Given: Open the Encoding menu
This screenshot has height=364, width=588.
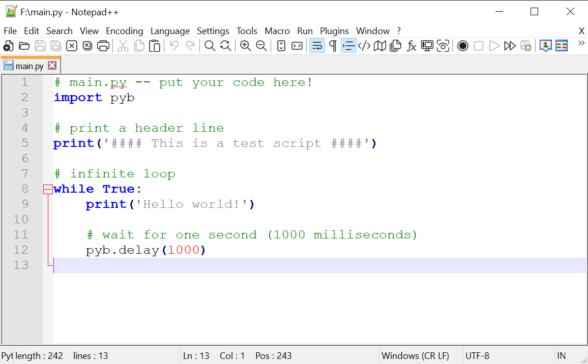Looking at the screenshot, I should click(124, 31).
